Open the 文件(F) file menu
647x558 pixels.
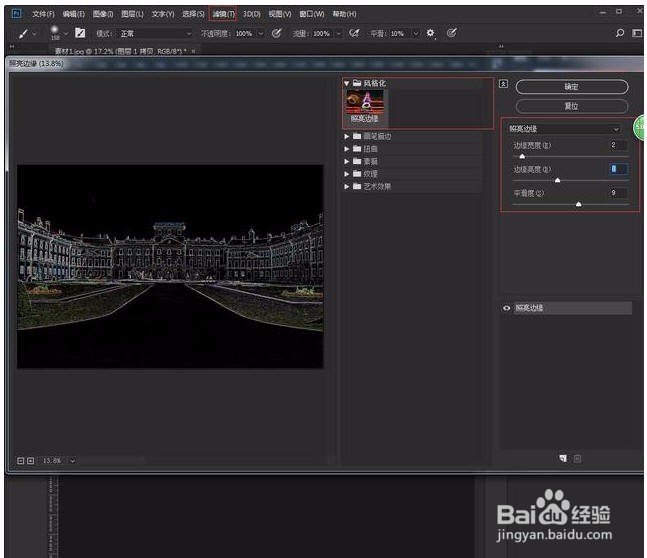click(43, 14)
